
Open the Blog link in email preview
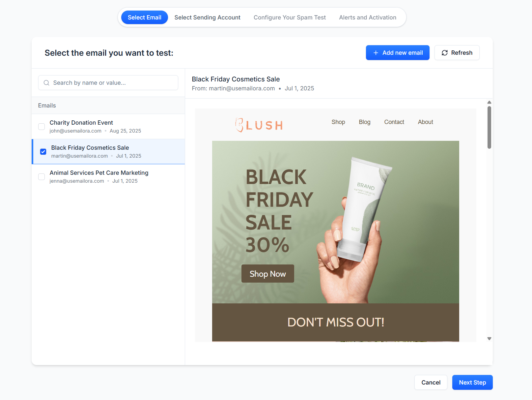365,122
